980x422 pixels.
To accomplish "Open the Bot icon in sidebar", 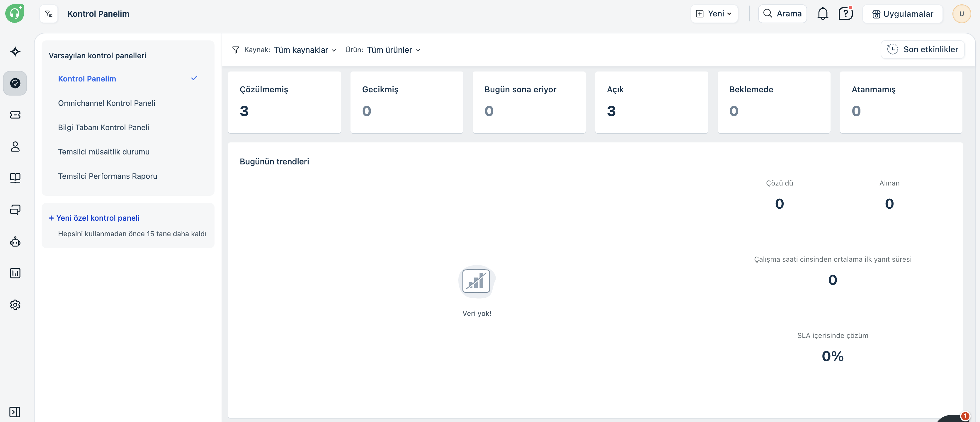I will point(15,242).
